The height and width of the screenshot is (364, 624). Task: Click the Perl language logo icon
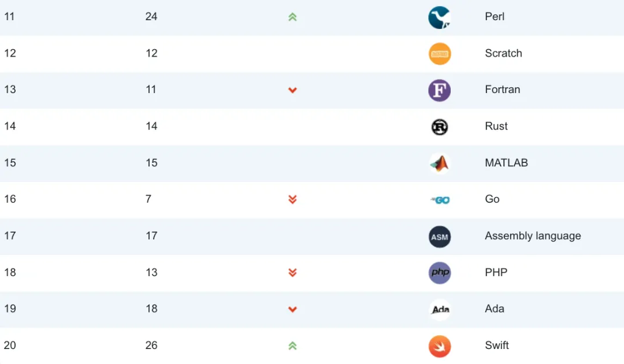(440, 17)
